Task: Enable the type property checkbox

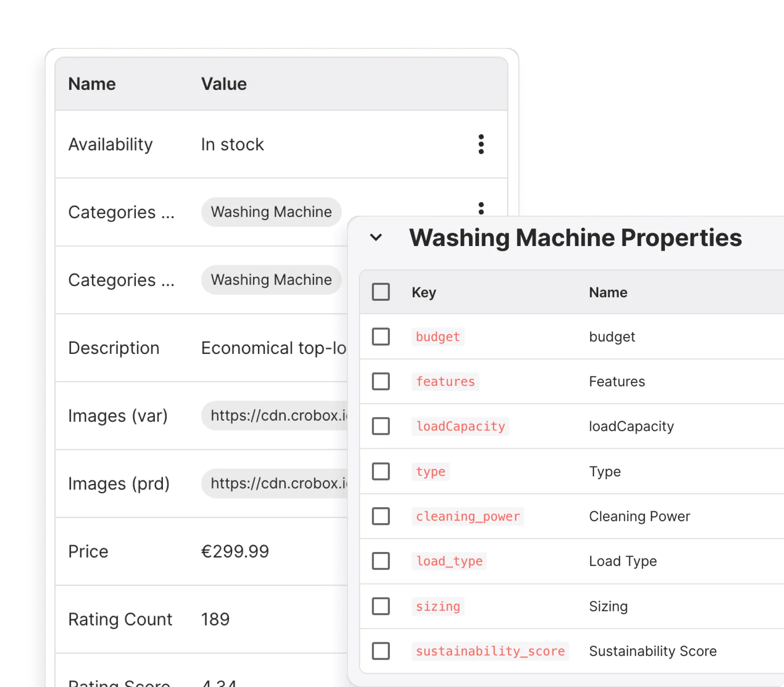Action: coord(381,472)
